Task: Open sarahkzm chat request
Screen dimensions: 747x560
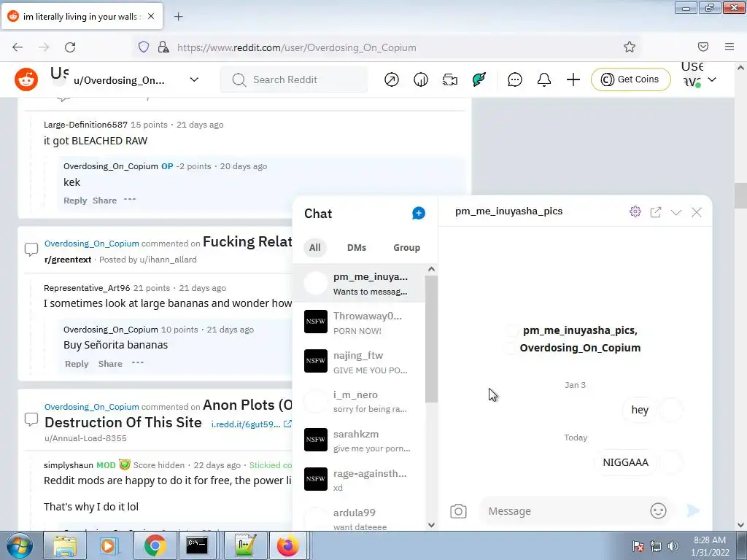Action: pos(359,440)
